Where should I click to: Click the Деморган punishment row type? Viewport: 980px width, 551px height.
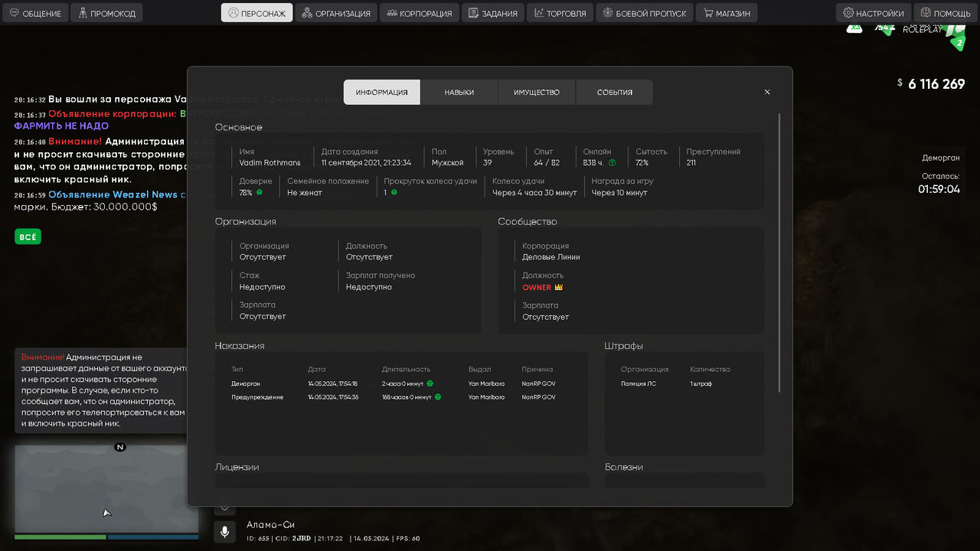(246, 383)
